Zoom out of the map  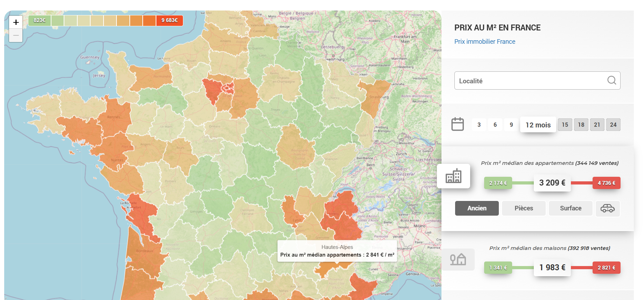[x=16, y=35]
